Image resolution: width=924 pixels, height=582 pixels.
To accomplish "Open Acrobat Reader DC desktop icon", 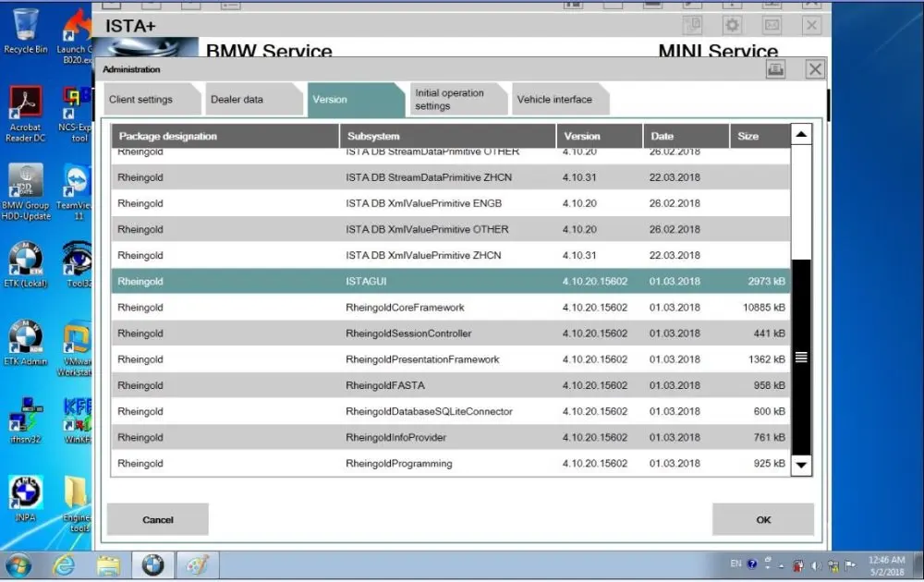I will tap(25, 115).
